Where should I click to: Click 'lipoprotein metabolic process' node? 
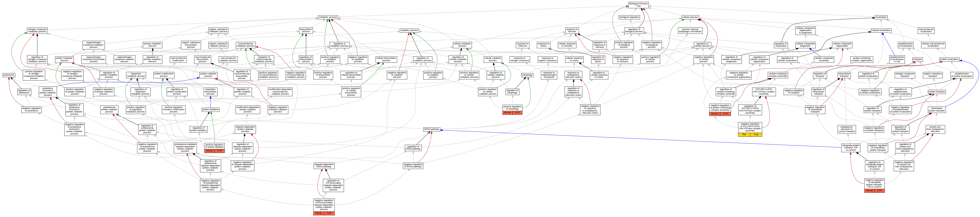[x=136, y=75]
